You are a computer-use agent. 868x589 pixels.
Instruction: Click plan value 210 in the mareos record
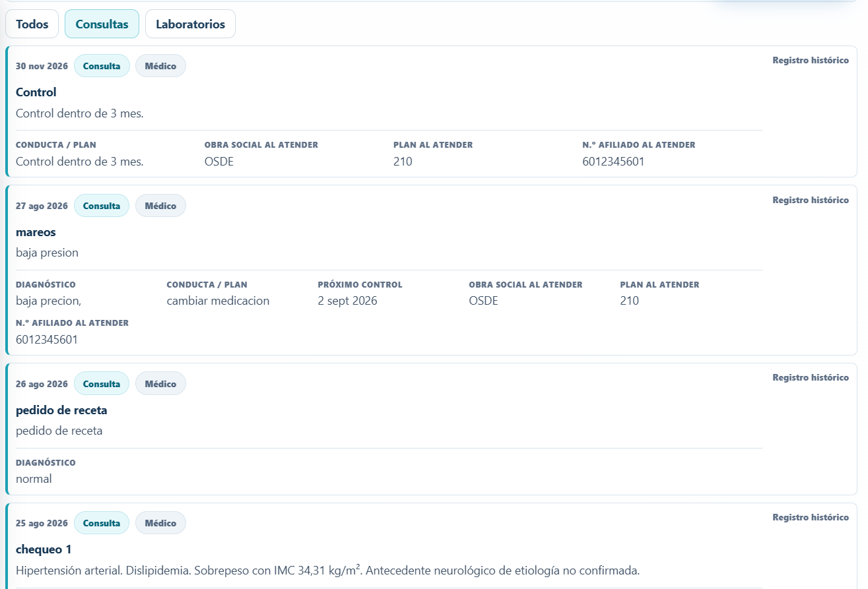click(x=630, y=301)
